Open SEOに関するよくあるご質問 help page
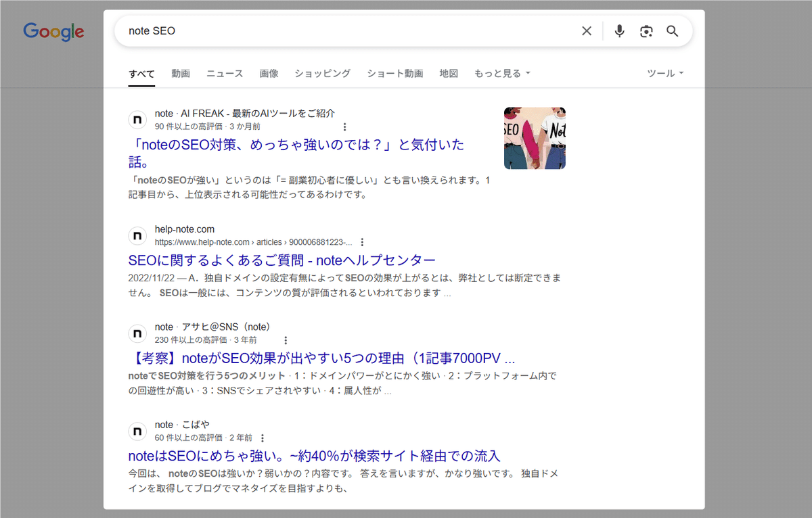The height and width of the screenshot is (518, 812). coord(281,260)
